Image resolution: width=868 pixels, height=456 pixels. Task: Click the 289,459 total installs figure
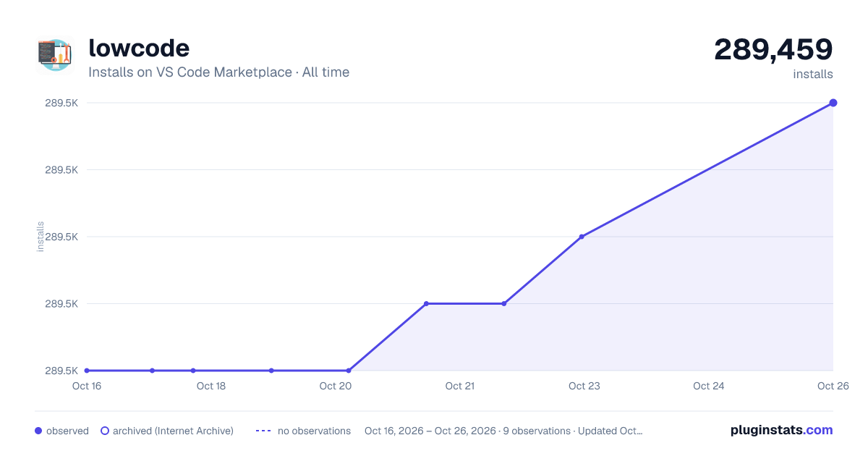click(x=773, y=49)
